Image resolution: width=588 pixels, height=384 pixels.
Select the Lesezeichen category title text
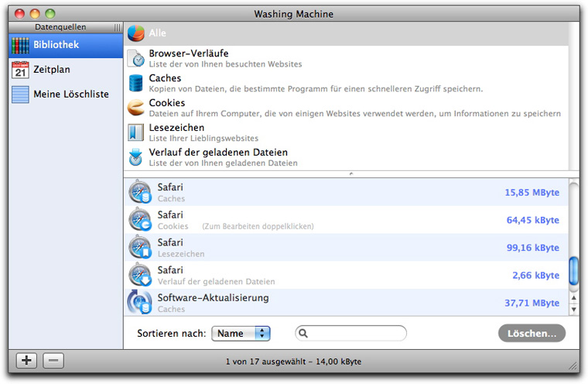point(176,128)
